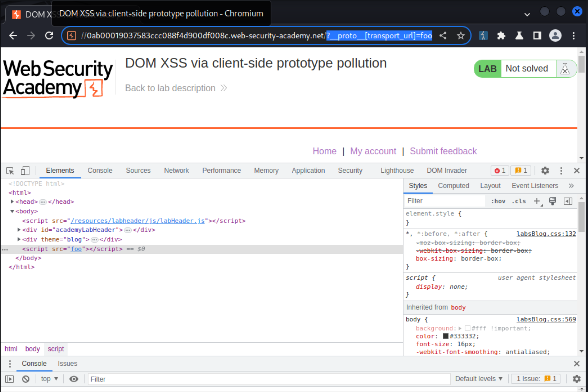Click the Submit feedback link
This screenshot has height=392, width=588.
[x=443, y=151]
